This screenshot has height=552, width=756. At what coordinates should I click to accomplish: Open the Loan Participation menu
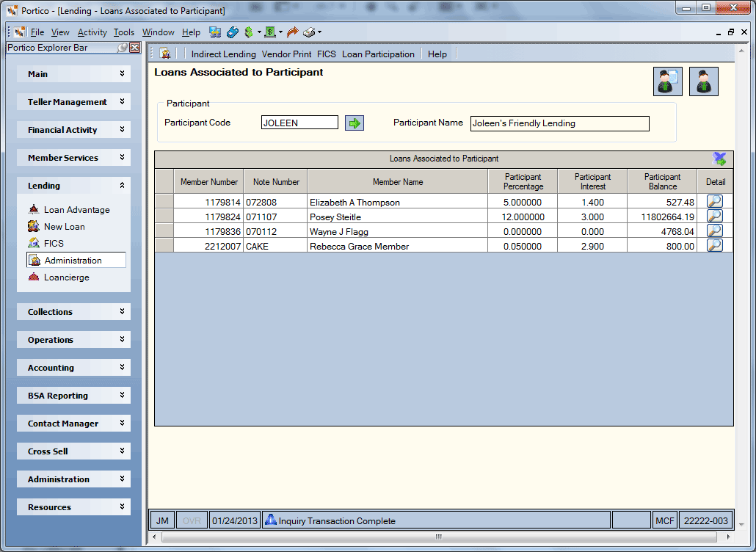[378, 54]
